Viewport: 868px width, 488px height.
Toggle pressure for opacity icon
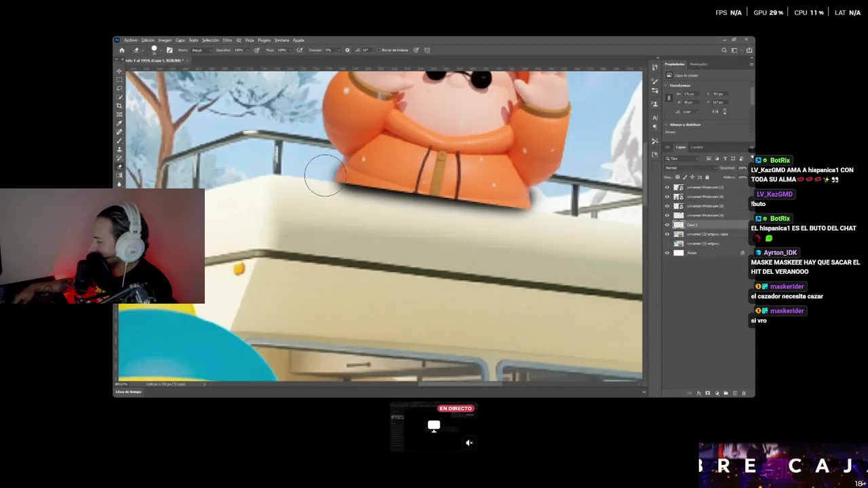pos(257,50)
